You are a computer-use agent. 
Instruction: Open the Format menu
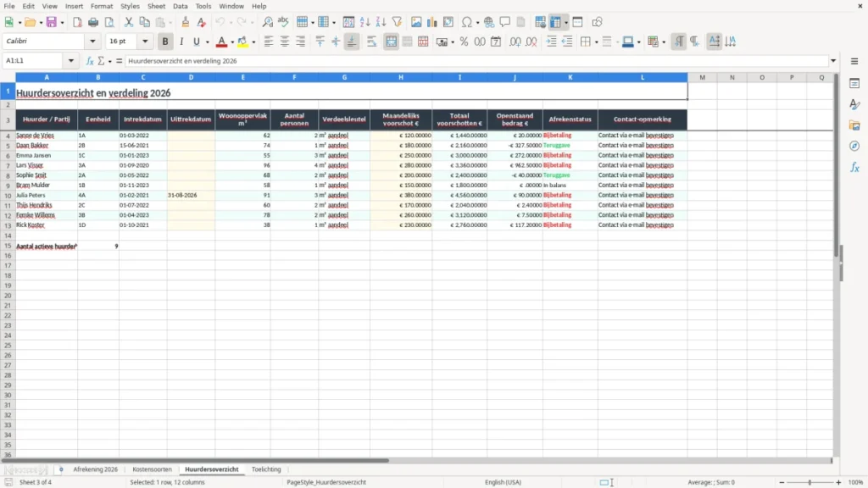coord(102,6)
